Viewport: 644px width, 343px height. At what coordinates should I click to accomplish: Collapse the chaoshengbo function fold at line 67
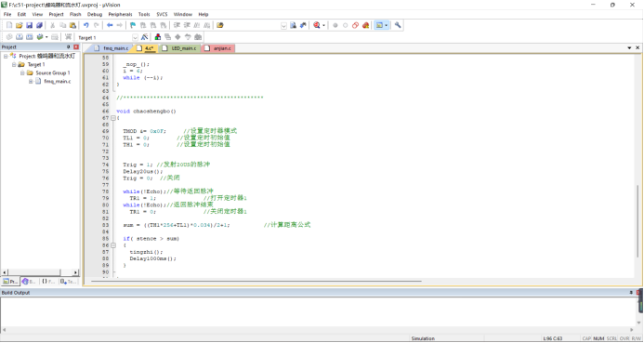[113, 118]
